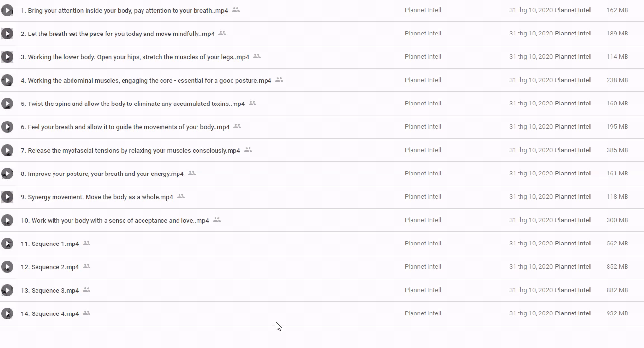Click shared icon beside Sequence 3.mp4

tap(87, 290)
